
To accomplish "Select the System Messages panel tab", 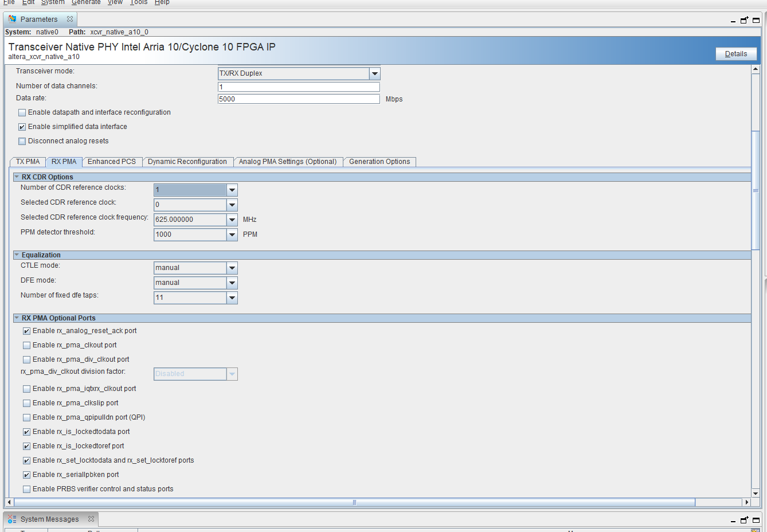I will click(50, 519).
